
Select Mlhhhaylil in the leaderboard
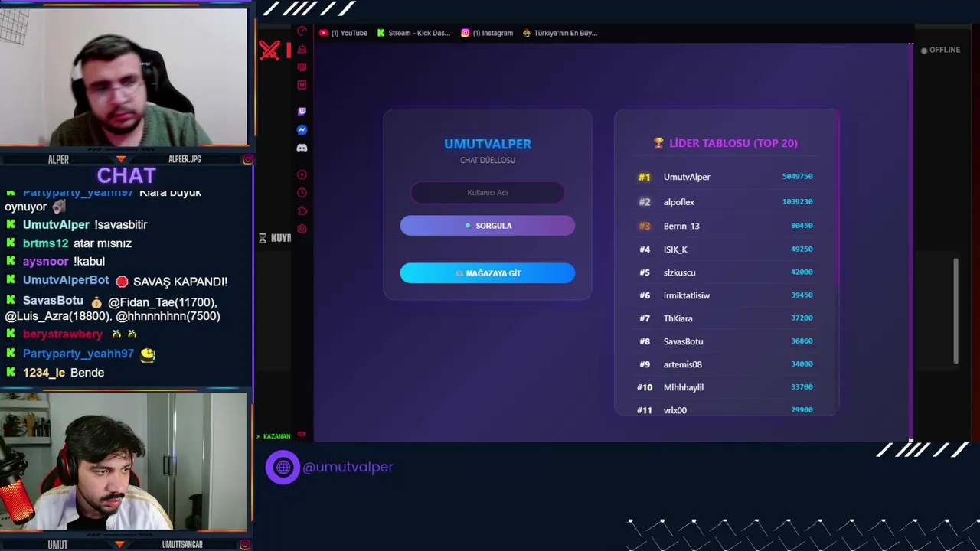pyautogui.click(x=725, y=387)
